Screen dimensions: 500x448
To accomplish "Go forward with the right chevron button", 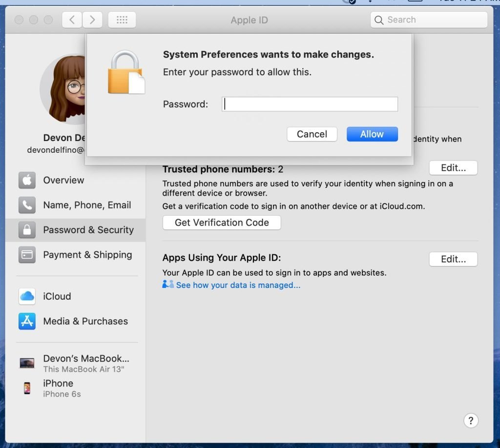I will (x=92, y=20).
